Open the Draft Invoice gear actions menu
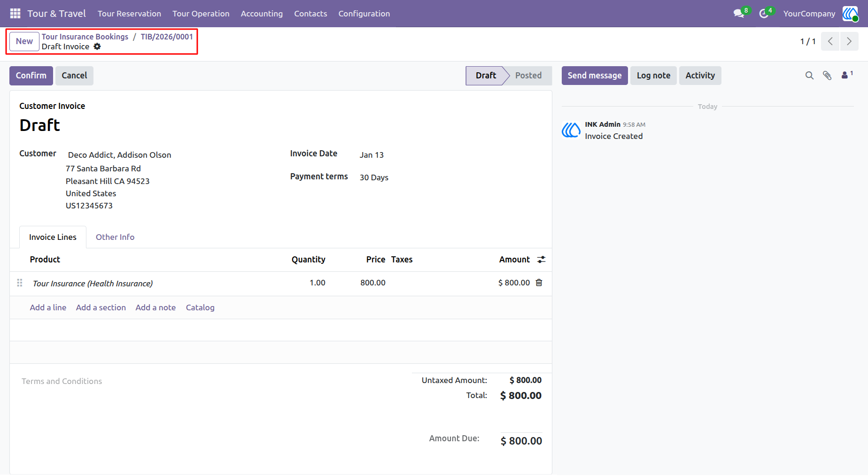Image resolution: width=868 pixels, height=476 pixels. click(x=97, y=46)
